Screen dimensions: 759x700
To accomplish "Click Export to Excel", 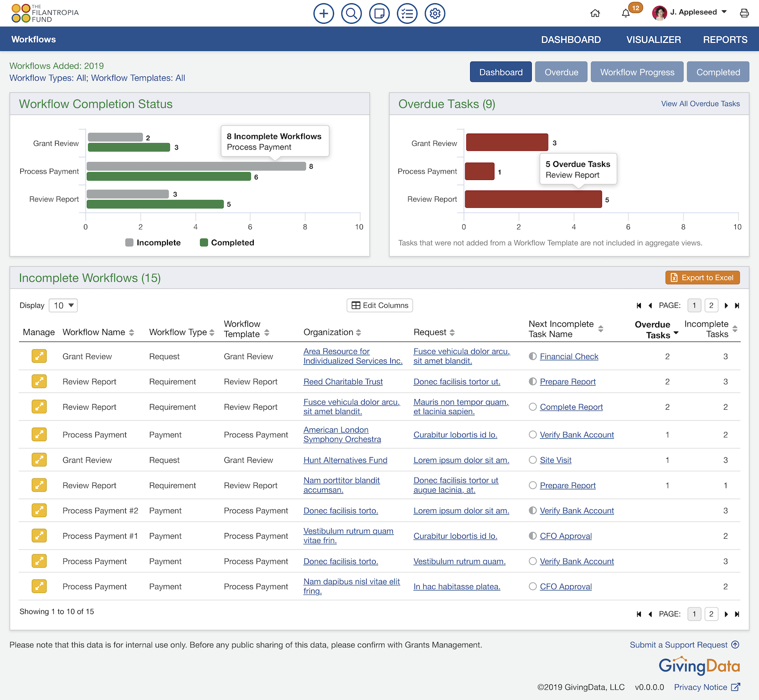I will click(703, 277).
